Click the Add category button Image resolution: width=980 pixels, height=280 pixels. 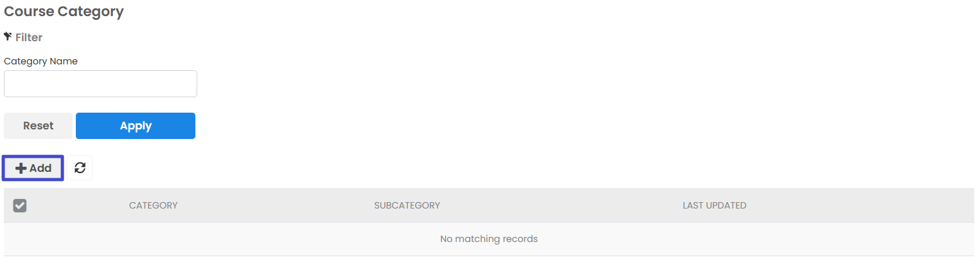[x=33, y=168]
